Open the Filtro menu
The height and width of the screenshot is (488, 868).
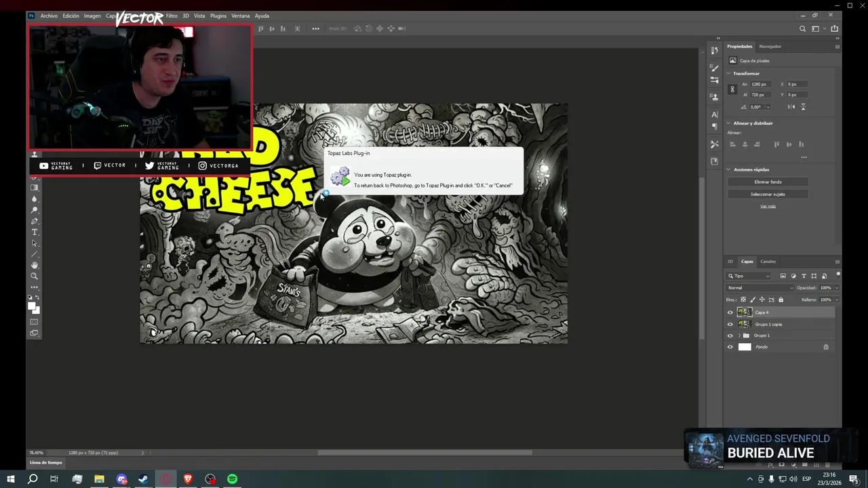(172, 16)
